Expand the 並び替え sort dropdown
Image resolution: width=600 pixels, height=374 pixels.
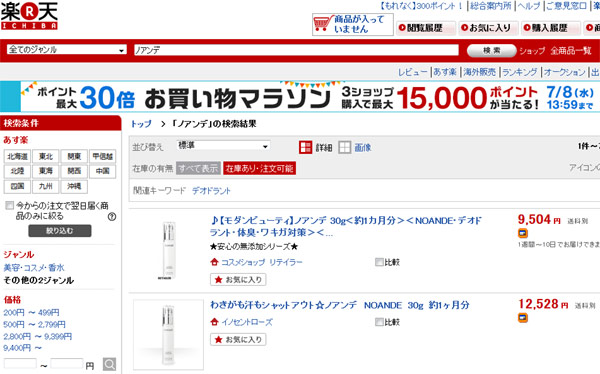[x=223, y=145]
